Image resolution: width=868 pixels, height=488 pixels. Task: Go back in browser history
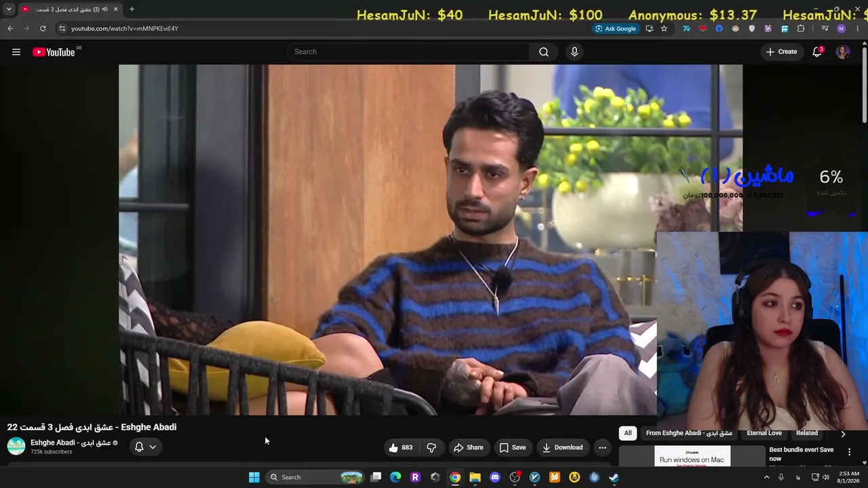click(x=10, y=28)
